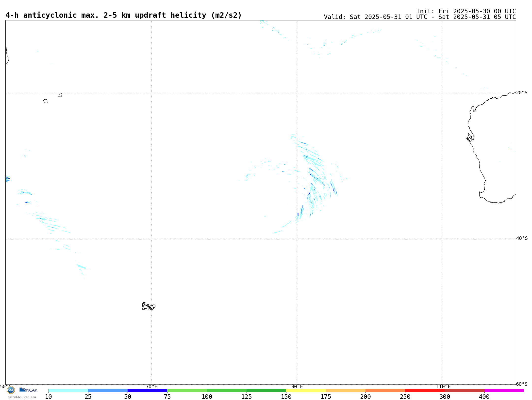Click the Kerguelen Islands outline on the map
Image resolution: width=532 pixels, height=400 pixels.
[149, 306]
